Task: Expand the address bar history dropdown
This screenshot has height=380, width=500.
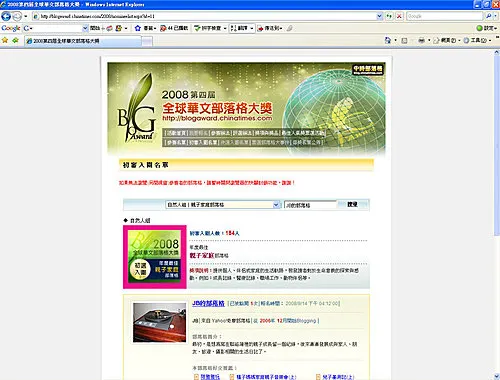Action: pyautogui.click(x=379, y=16)
